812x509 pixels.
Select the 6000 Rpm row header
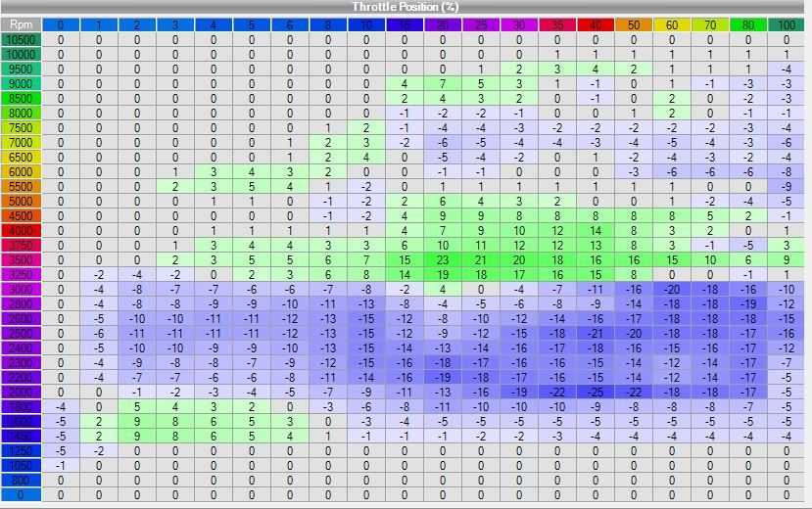coord(21,171)
